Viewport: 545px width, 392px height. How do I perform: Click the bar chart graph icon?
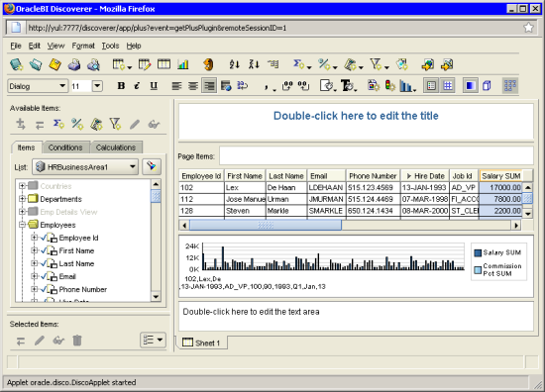pyautogui.click(x=183, y=64)
